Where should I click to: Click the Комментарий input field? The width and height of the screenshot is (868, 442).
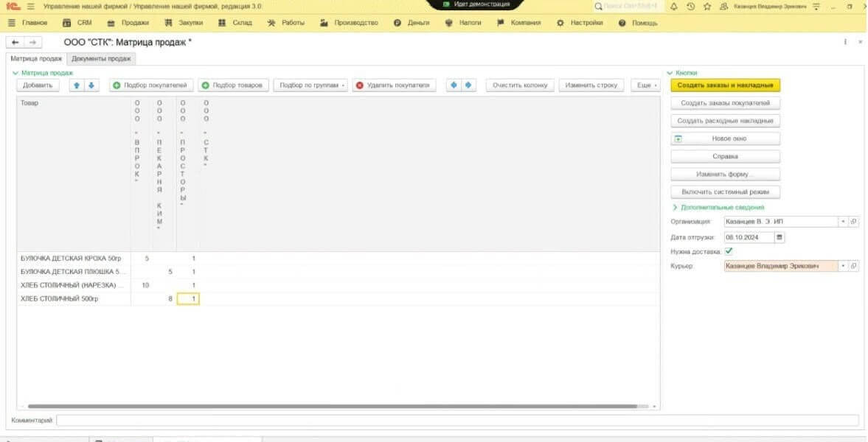[x=457, y=421]
